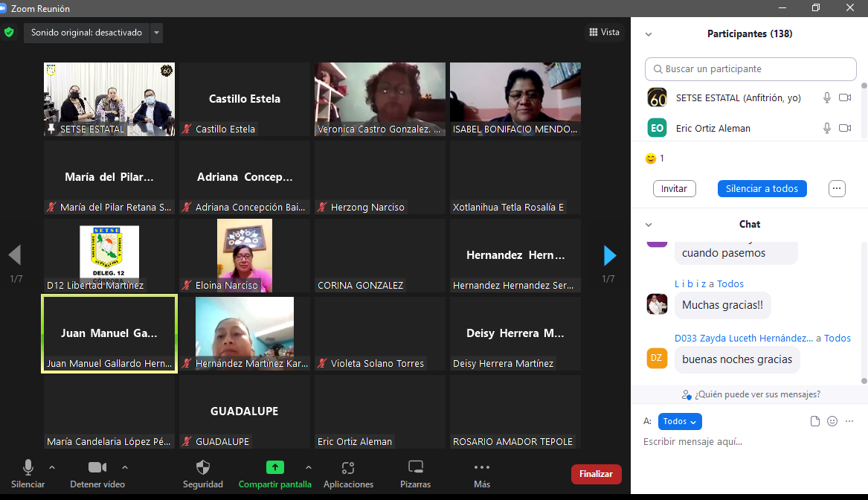Select Juan Manuel Gallardo highlighted tile
The width and height of the screenshot is (868, 500).
[x=109, y=333]
